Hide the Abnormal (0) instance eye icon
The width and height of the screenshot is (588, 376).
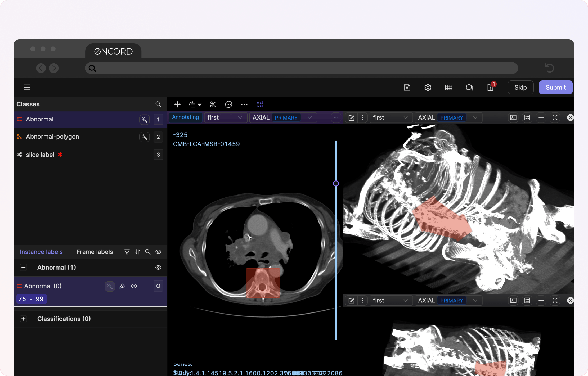pos(134,286)
